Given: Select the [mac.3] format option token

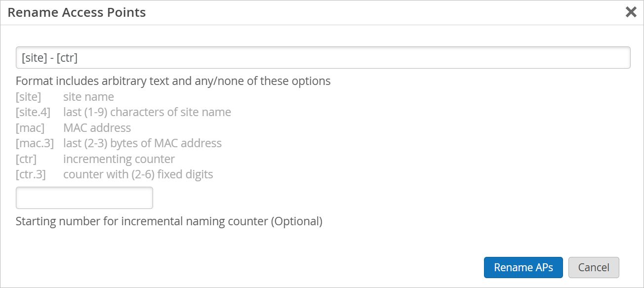Looking at the screenshot, I should (x=35, y=143).
